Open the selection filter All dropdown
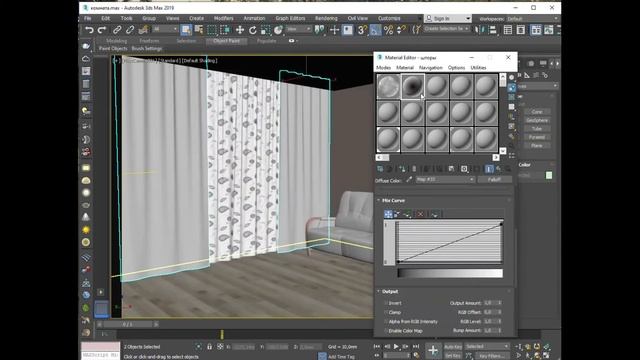The height and width of the screenshot is (360, 640). [x=165, y=29]
